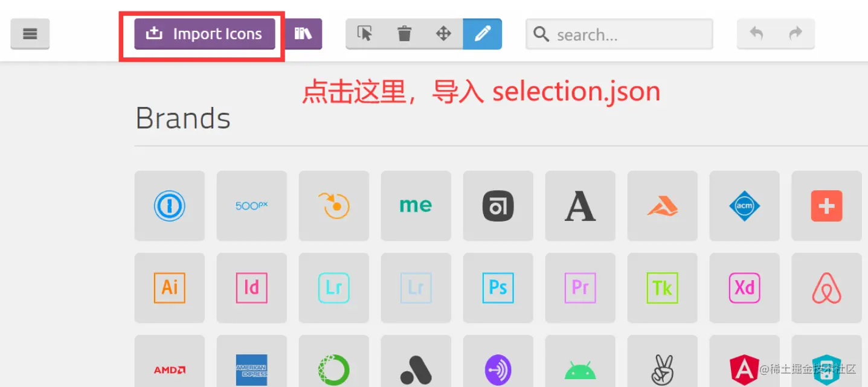Click the Import Icons button
Viewport: 868px width, 387px height.
tap(205, 34)
